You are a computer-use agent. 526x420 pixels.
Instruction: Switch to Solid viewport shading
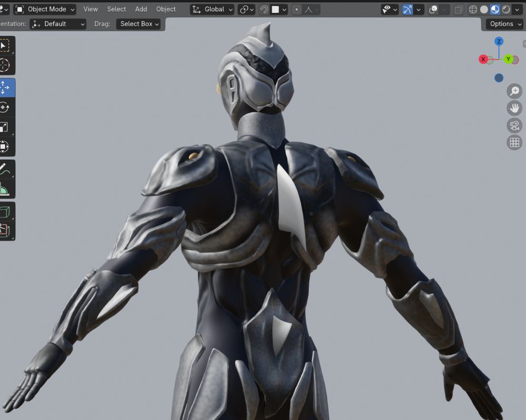click(484, 9)
